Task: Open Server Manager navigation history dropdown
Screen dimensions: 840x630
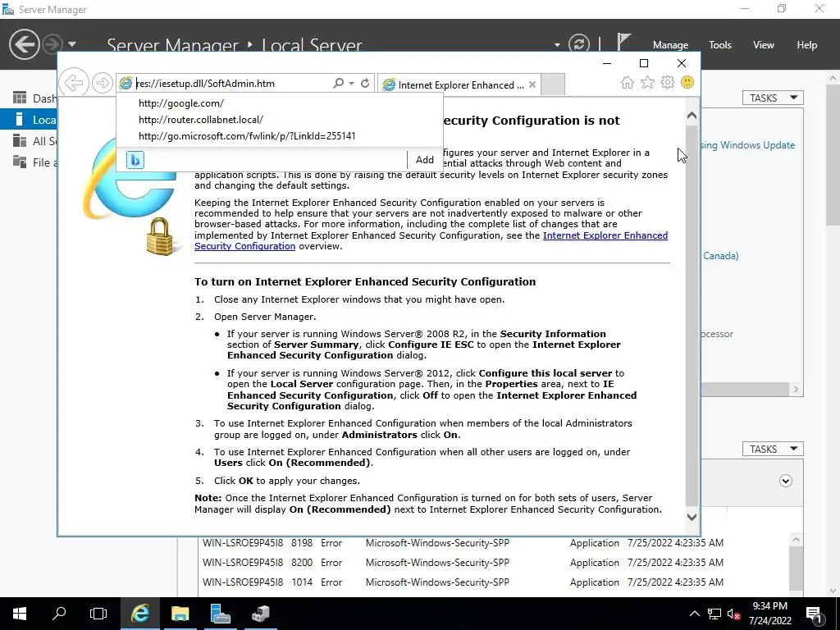Action: (x=72, y=44)
